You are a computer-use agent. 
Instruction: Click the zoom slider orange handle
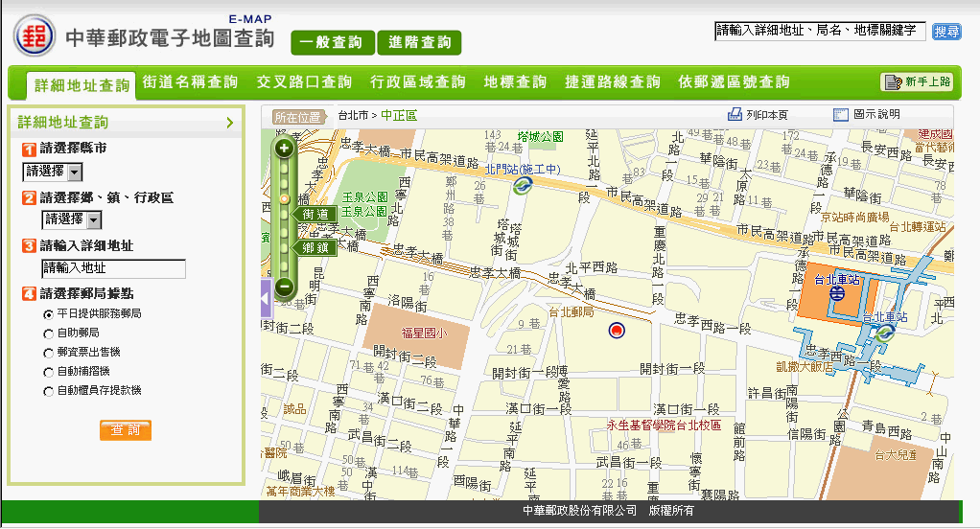click(x=285, y=198)
